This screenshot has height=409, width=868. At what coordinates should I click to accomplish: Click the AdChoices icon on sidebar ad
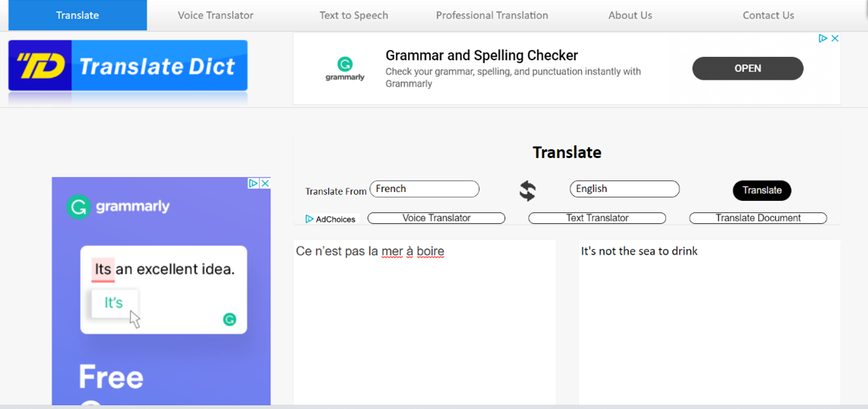click(x=253, y=183)
